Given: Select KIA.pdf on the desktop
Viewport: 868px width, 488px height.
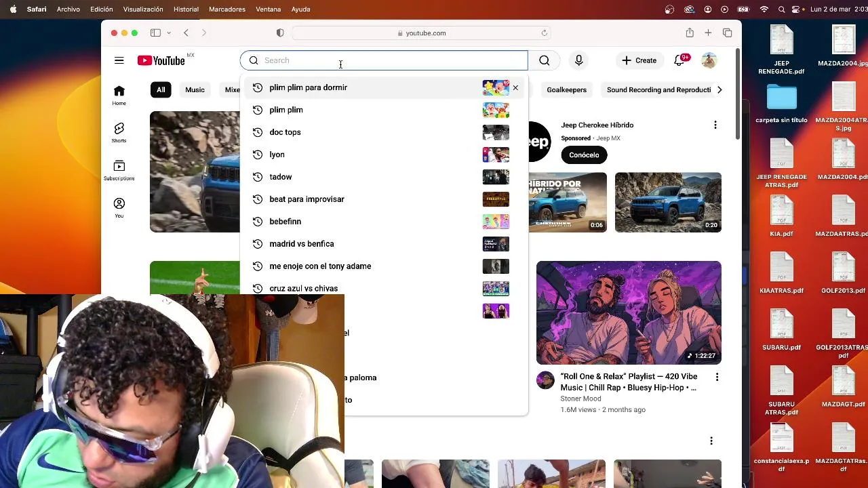Looking at the screenshot, I should (x=781, y=216).
